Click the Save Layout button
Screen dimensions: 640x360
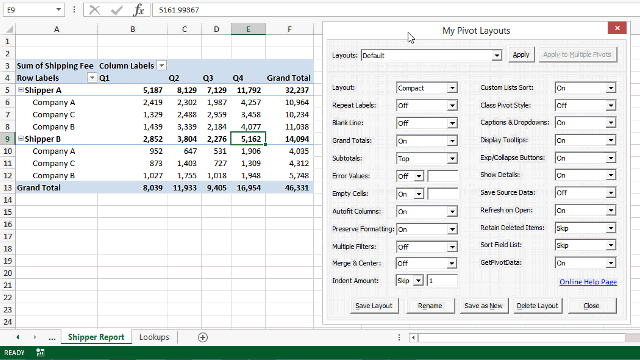click(374, 306)
